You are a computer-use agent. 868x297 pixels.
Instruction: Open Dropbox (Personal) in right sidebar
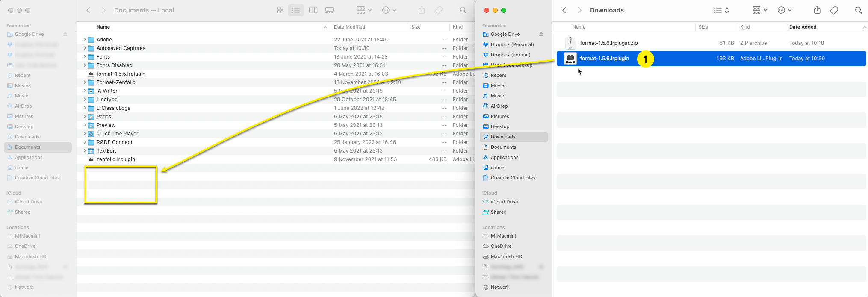point(512,44)
